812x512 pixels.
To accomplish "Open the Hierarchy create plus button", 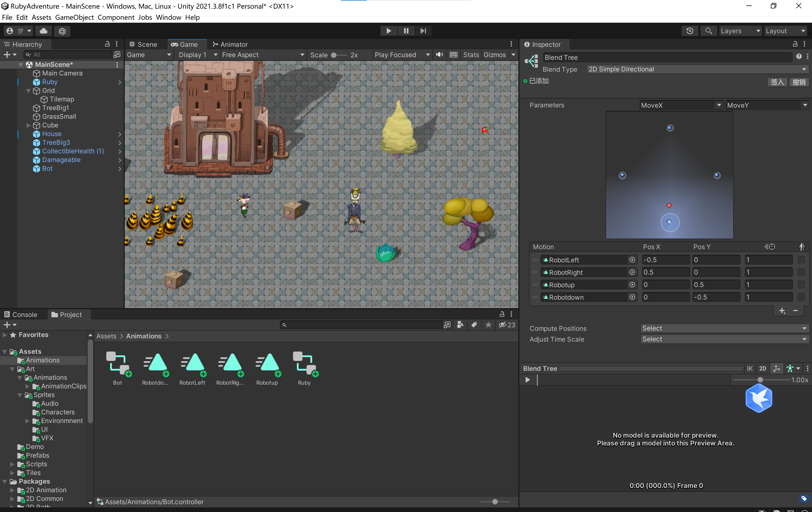I will tap(9, 55).
